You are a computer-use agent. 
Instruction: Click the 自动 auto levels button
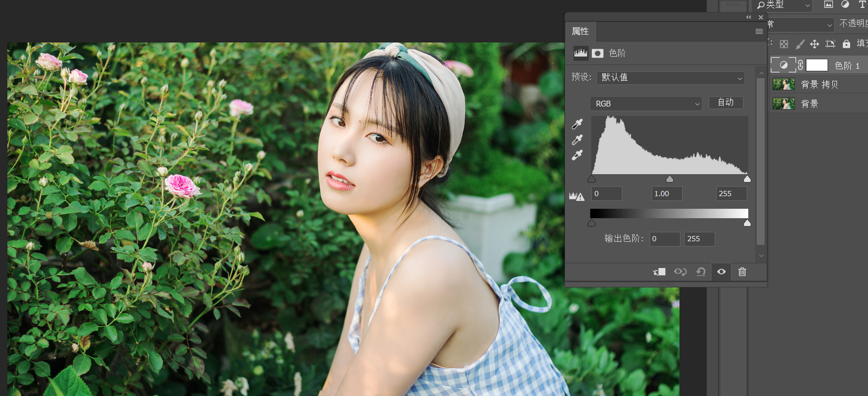click(x=726, y=102)
